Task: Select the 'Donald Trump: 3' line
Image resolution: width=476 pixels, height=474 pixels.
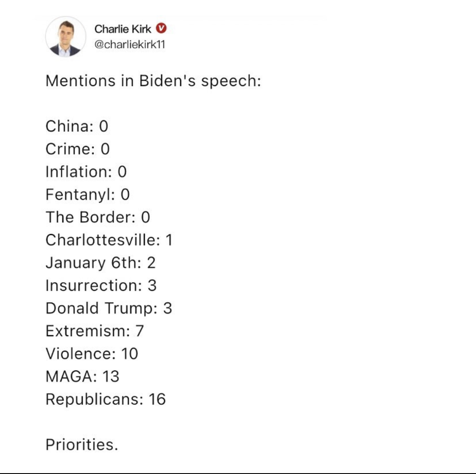Action: (109, 308)
